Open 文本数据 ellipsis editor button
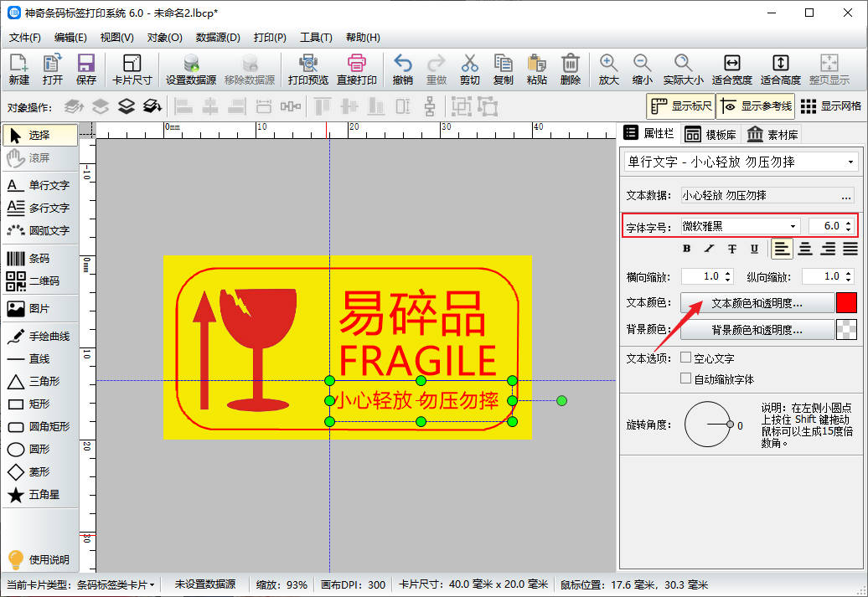 (x=846, y=196)
